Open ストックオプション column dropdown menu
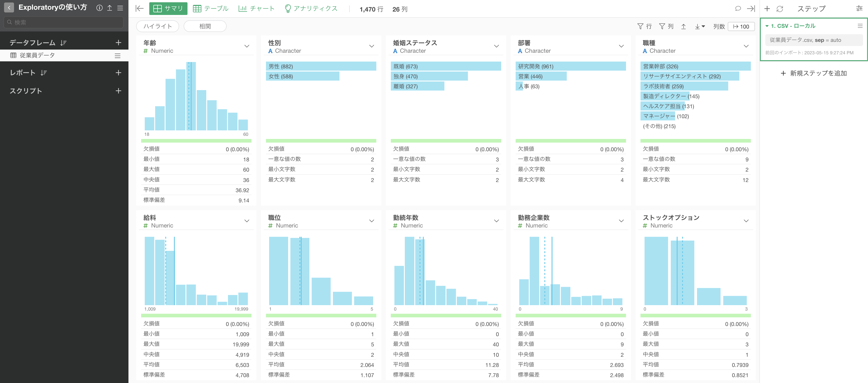Viewport: 868px width, 383px height. pos(746,221)
